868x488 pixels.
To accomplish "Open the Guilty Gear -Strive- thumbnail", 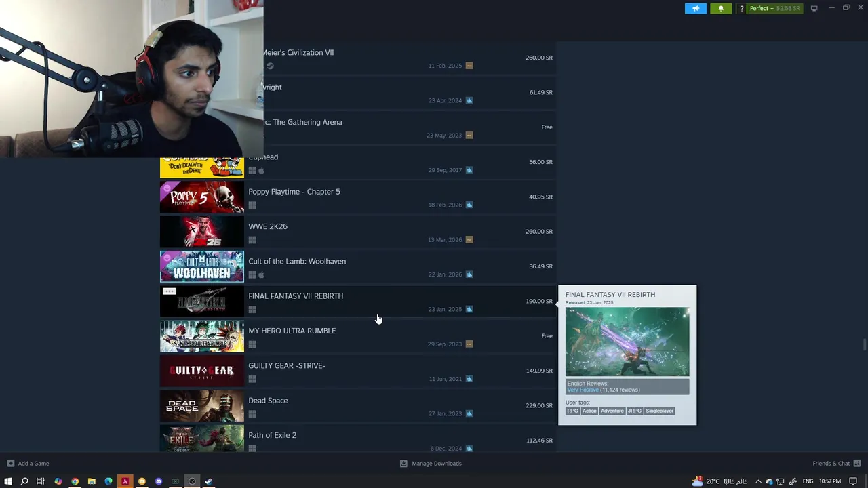I will [x=201, y=371].
